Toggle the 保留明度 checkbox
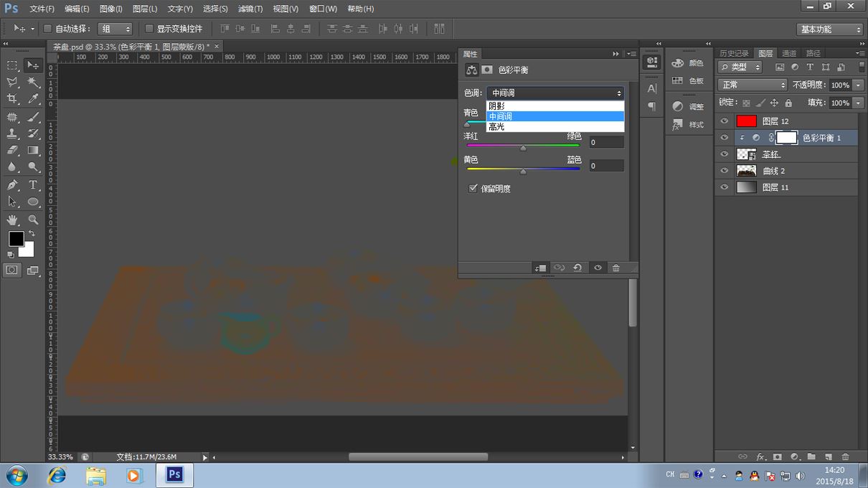Image resolution: width=868 pixels, height=488 pixels. 473,189
